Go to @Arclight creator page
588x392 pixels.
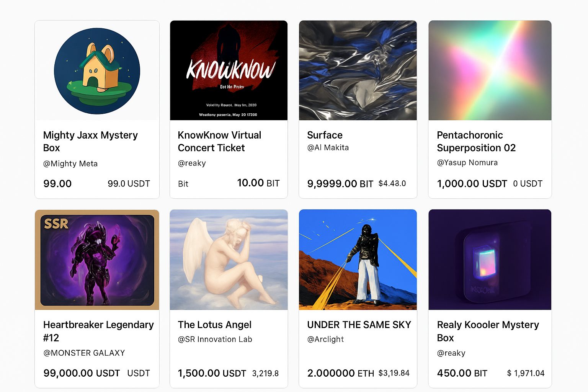click(x=325, y=340)
